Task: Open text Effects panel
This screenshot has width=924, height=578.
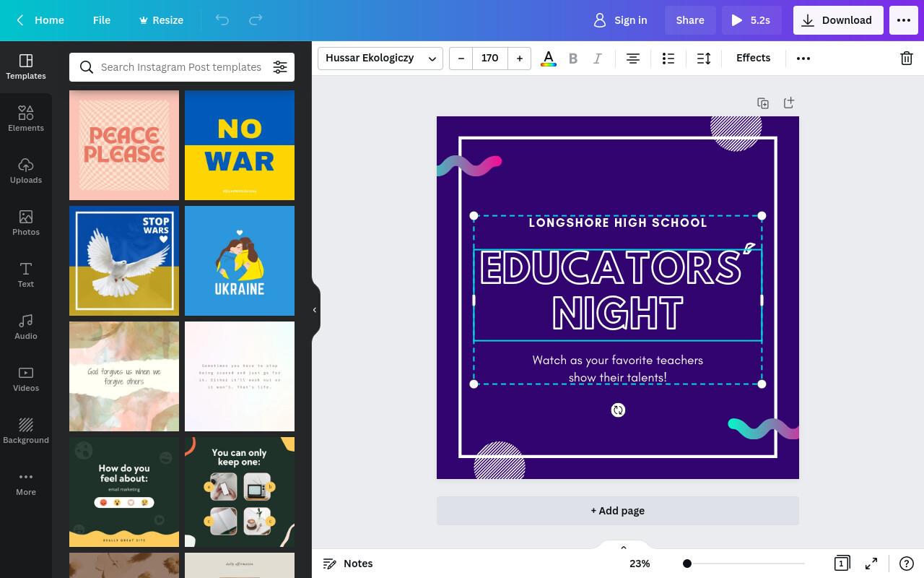Action: pyautogui.click(x=753, y=58)
